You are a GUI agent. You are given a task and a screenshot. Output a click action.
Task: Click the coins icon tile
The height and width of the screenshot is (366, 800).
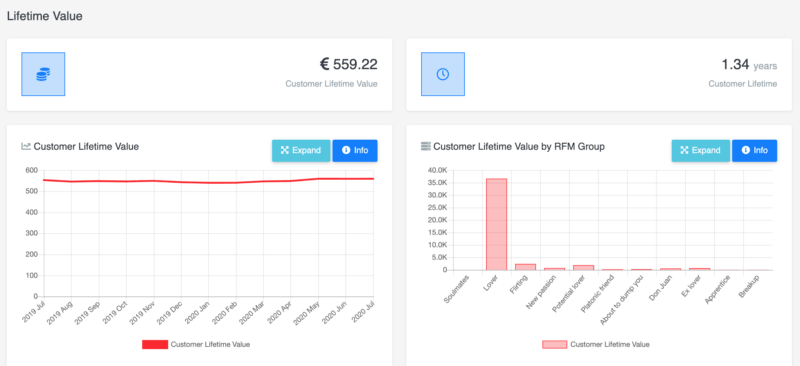click(x=43, y=74)
